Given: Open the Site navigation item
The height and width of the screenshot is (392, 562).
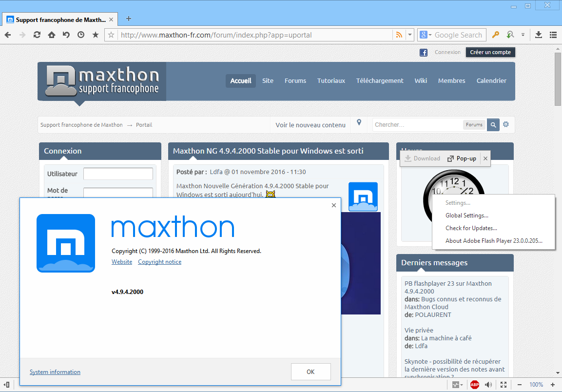Looking at the screenshot, I should [268, 81].
